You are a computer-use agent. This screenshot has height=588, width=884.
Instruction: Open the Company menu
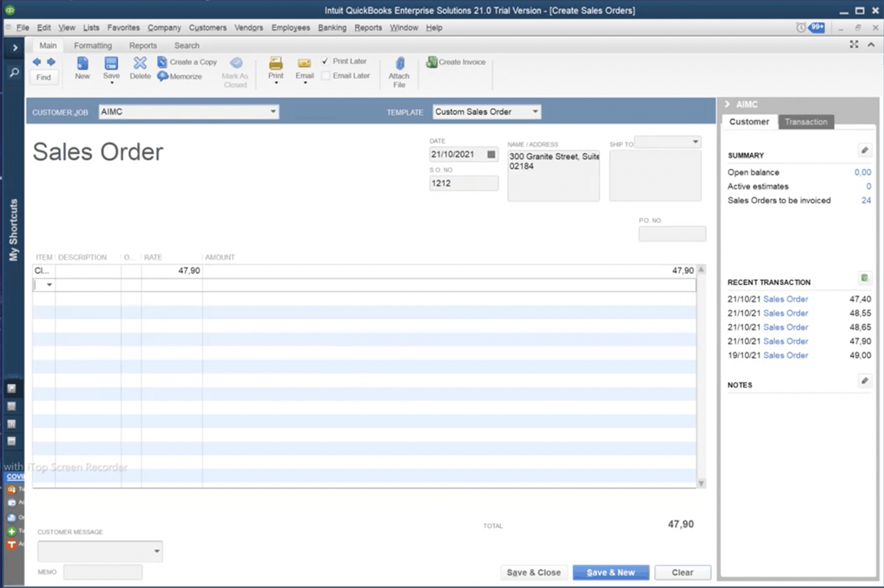(x=164, y=28)
